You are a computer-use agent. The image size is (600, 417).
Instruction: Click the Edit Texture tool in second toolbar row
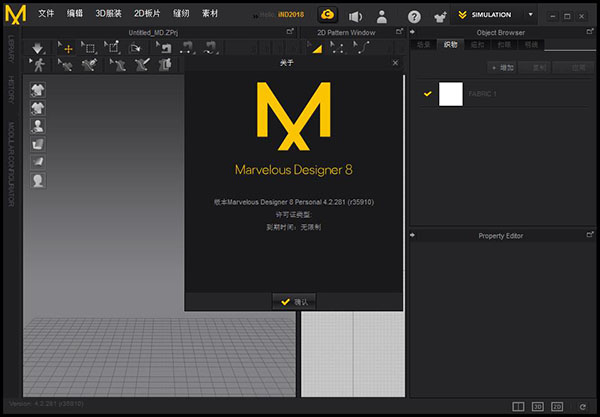coord(65,65)
